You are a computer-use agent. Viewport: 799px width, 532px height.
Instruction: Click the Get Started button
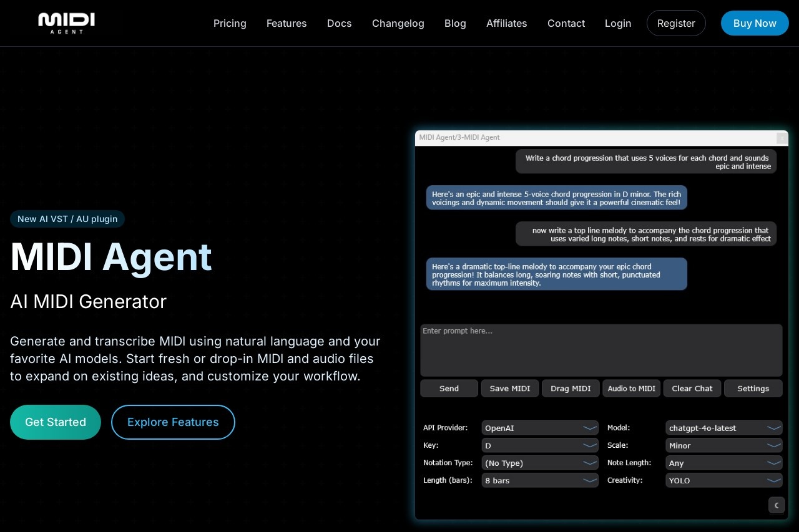pyautogui.click(x=56, y=422)
